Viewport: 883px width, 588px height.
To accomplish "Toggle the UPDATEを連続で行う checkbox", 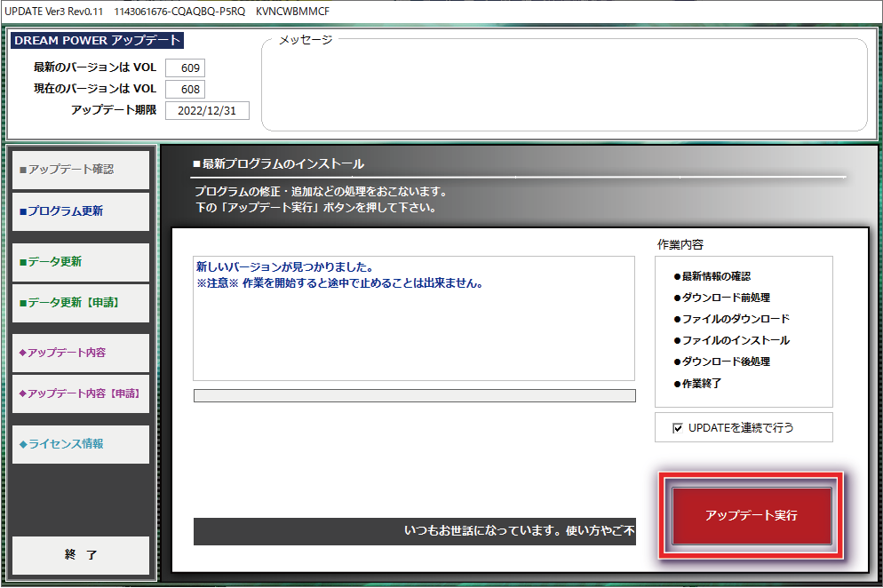I will coord(678,428).
